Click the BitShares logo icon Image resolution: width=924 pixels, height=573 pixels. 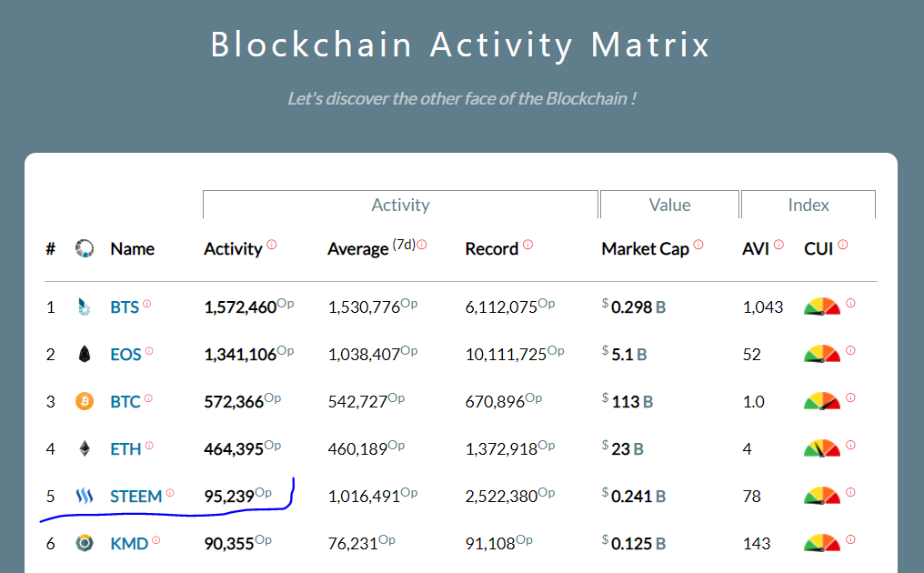[85, 307]
